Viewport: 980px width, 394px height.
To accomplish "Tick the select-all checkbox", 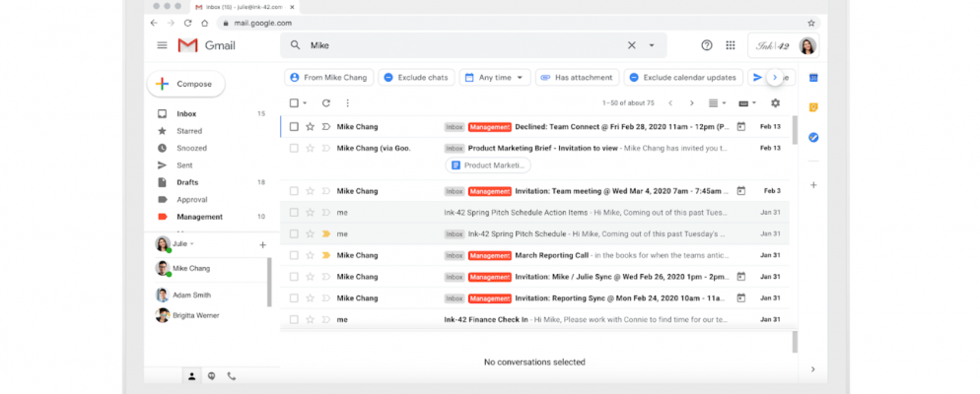I will click(294, 103).
